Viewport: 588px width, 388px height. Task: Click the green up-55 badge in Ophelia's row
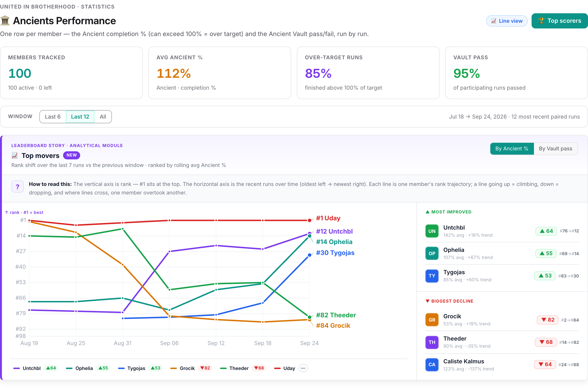(x=546, y=253)
